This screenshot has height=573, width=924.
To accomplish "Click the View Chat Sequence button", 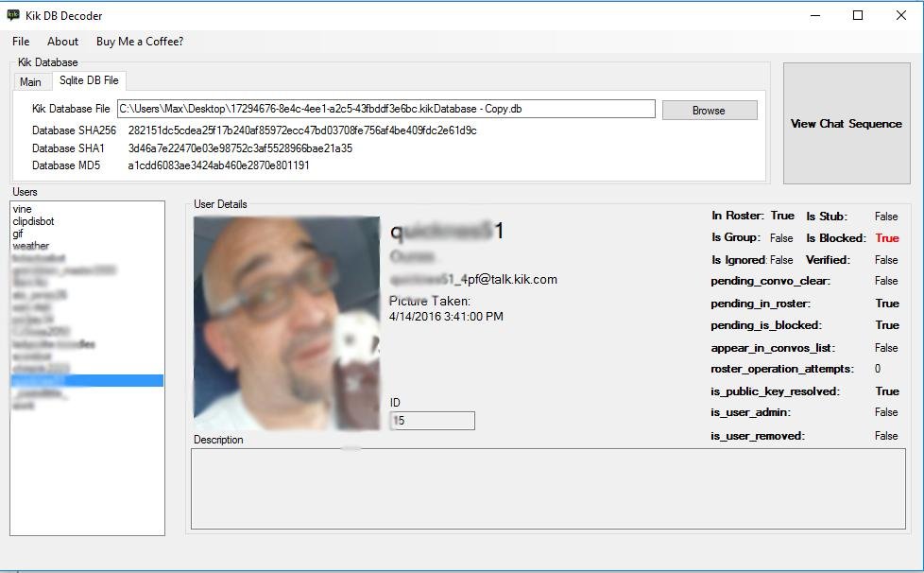I will pyautogui.click(x=847, y=124).
